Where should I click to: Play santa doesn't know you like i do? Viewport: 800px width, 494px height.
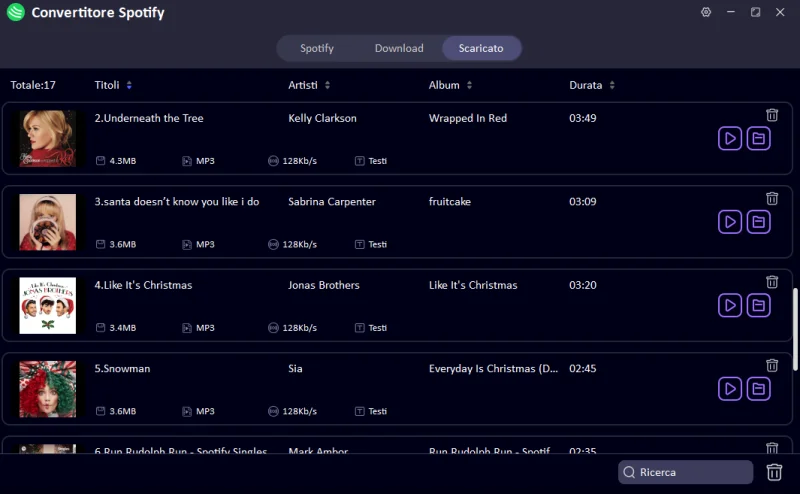coord(730,222)
